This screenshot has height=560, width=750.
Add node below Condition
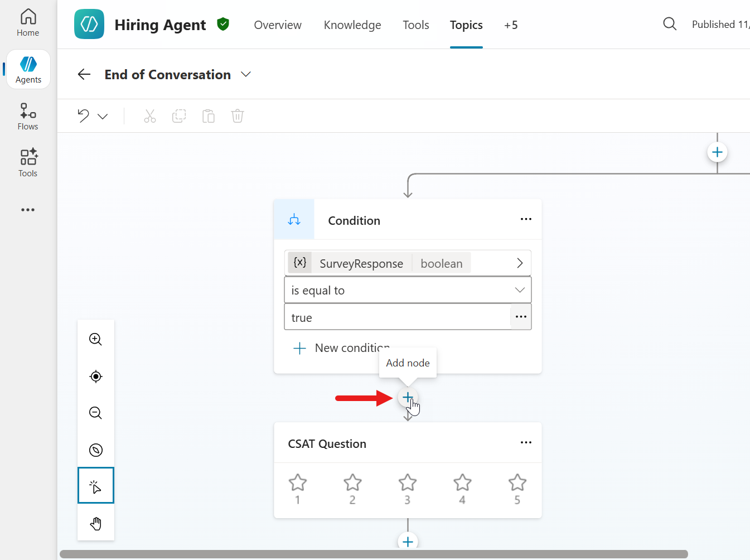tap(408, 398)
